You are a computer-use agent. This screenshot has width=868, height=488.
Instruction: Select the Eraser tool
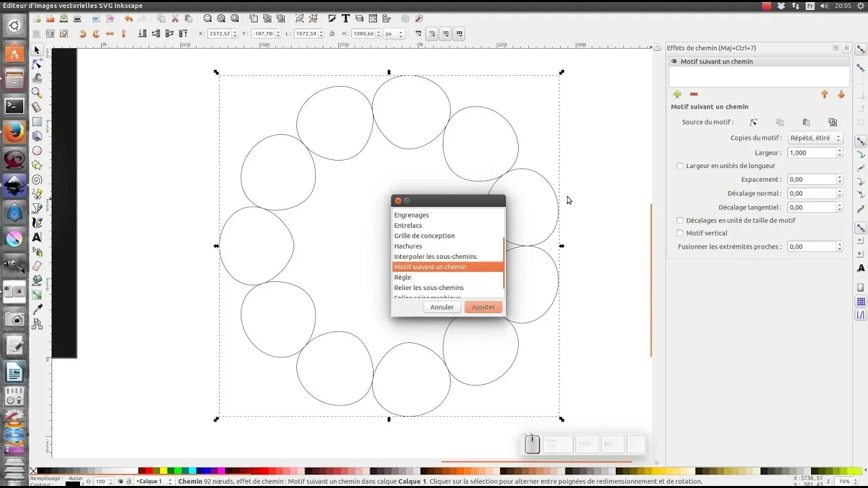[x=37, y=266]
